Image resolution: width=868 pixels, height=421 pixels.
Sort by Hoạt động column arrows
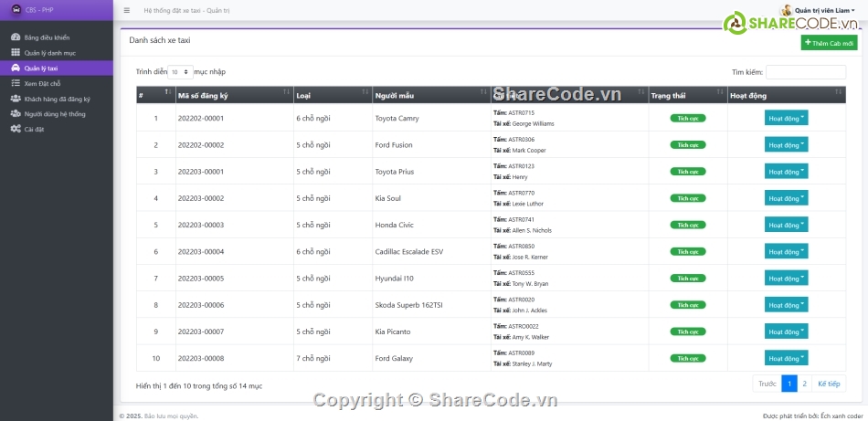[839, 92]
